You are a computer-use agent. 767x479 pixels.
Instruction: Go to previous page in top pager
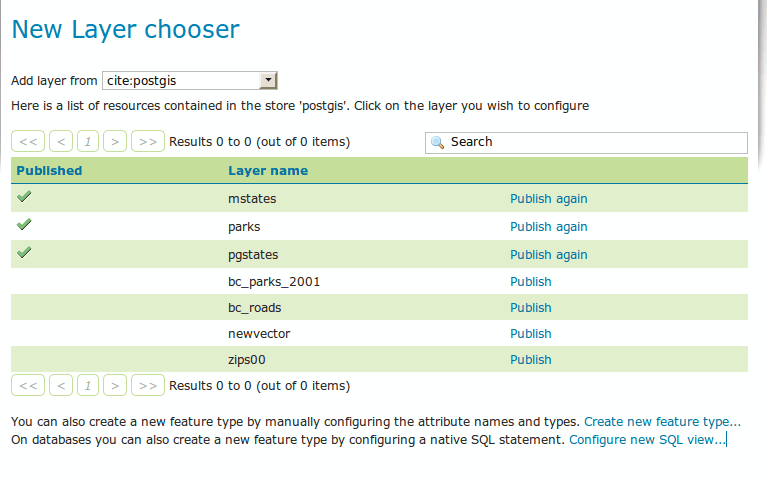pos(61,142)
